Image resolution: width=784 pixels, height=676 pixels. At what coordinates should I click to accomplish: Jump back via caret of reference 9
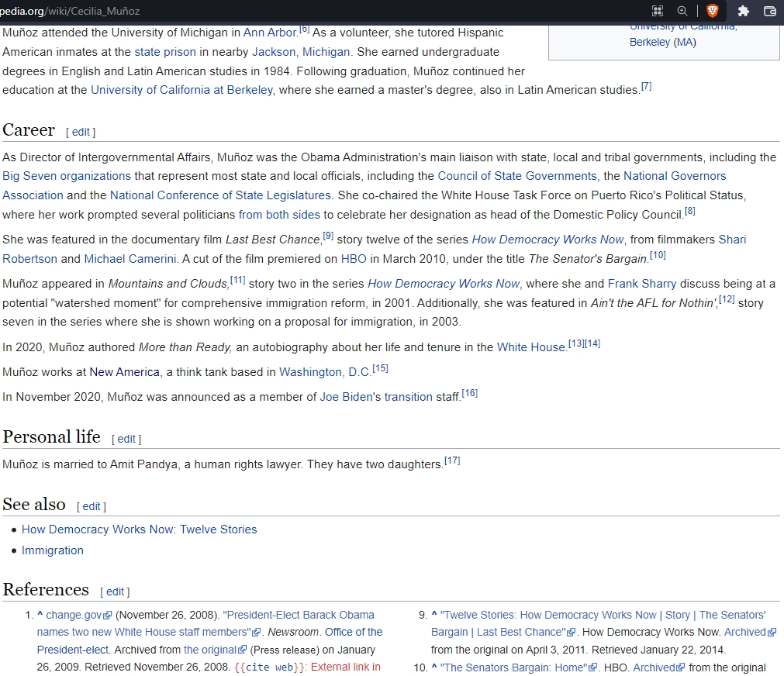[x=434, y=615]
